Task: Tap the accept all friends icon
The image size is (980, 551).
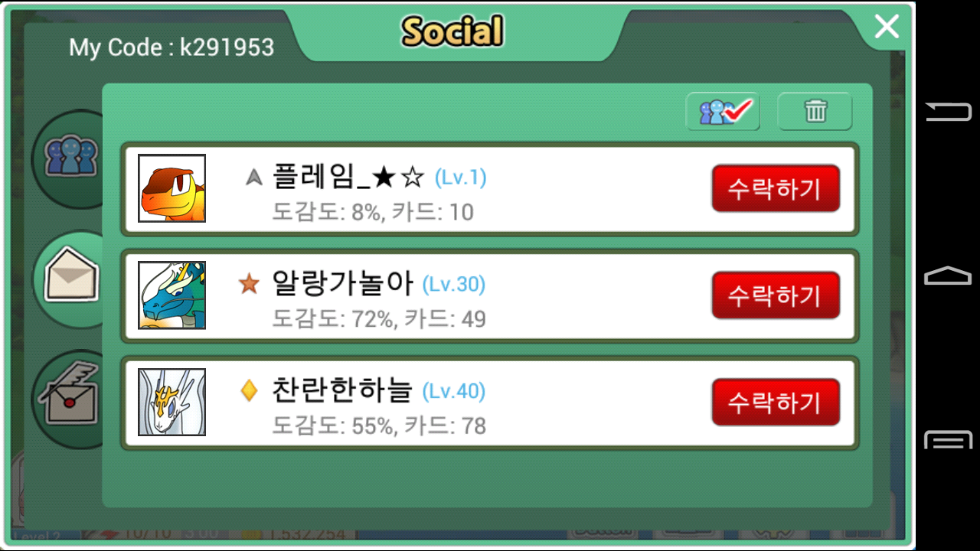Action: click(724, 112)
